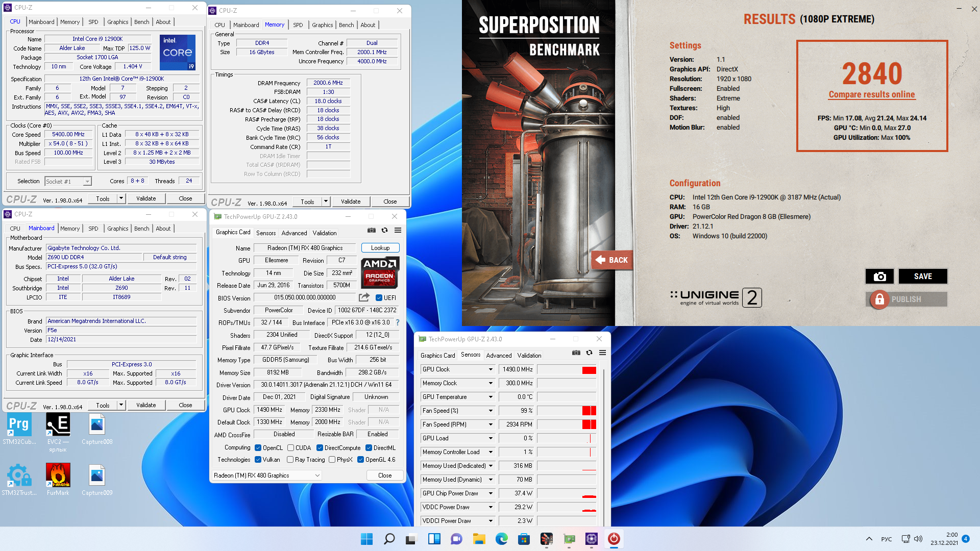
Task: Open the Radeon RX 480 Graphics GPU selector dropdown
Action: click(x=267, y=475)
